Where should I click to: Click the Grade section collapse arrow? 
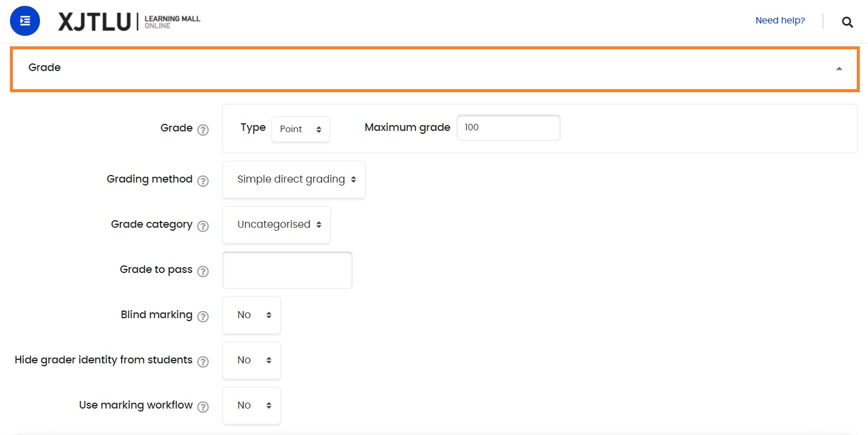click(x=839, y=69)
